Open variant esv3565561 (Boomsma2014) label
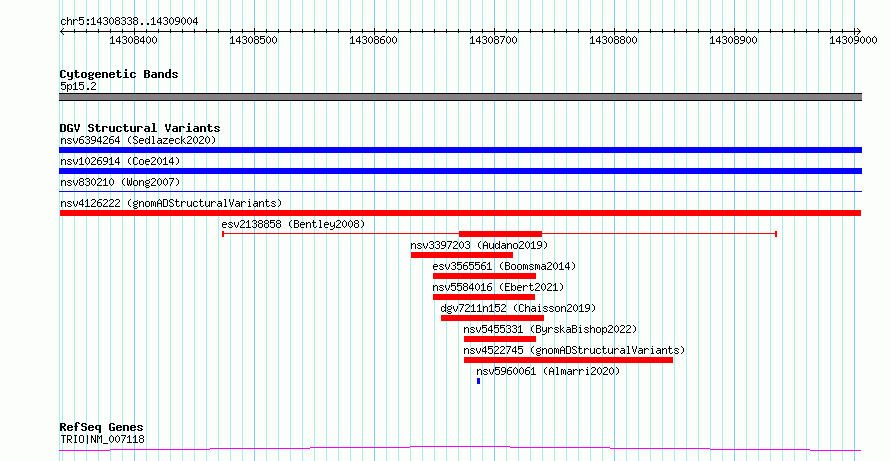The width and height of the screenshot is (890, 461). pos(504,266)
